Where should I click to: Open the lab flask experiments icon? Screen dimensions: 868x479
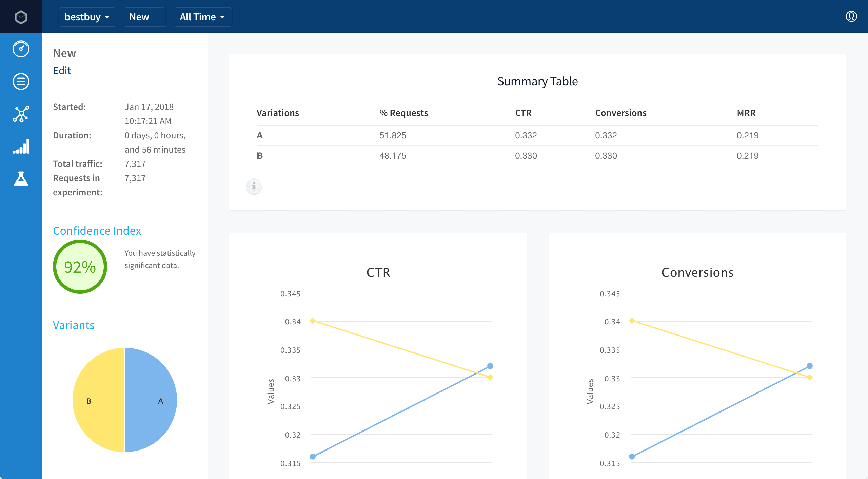click(21, 179)
